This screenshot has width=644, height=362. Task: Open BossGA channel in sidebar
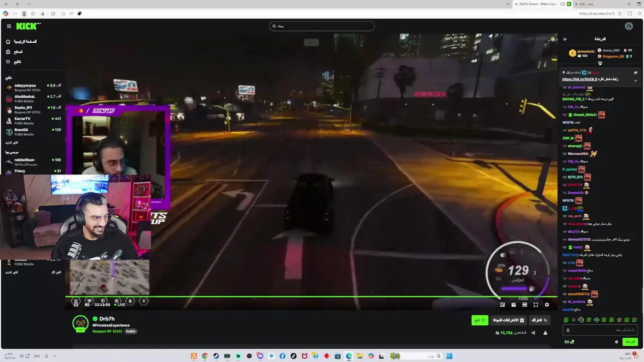coord(33,132)
